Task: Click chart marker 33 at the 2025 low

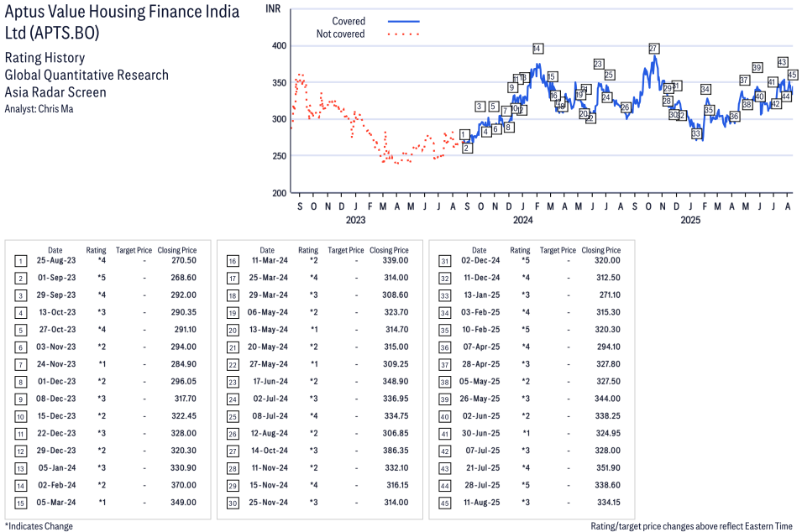Action: pyautogui.click(x=696, y=133)
